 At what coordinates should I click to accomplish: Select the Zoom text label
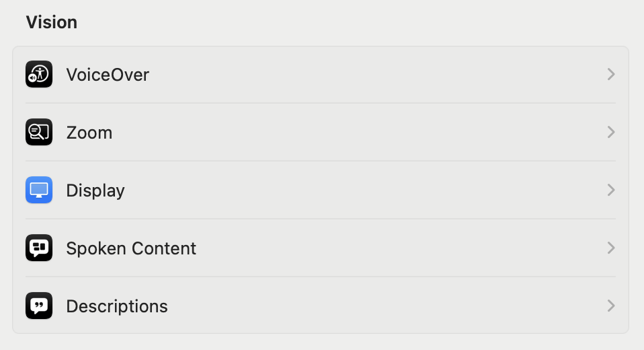click(89, 133)
